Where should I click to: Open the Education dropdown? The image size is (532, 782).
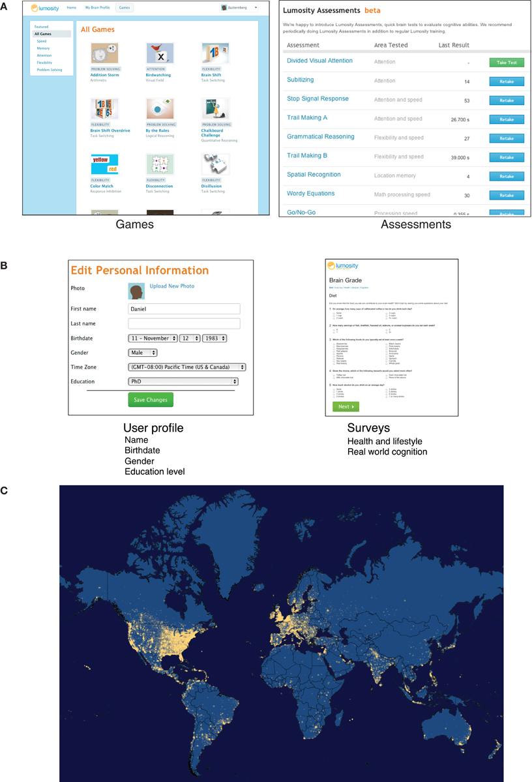(183, 382)
